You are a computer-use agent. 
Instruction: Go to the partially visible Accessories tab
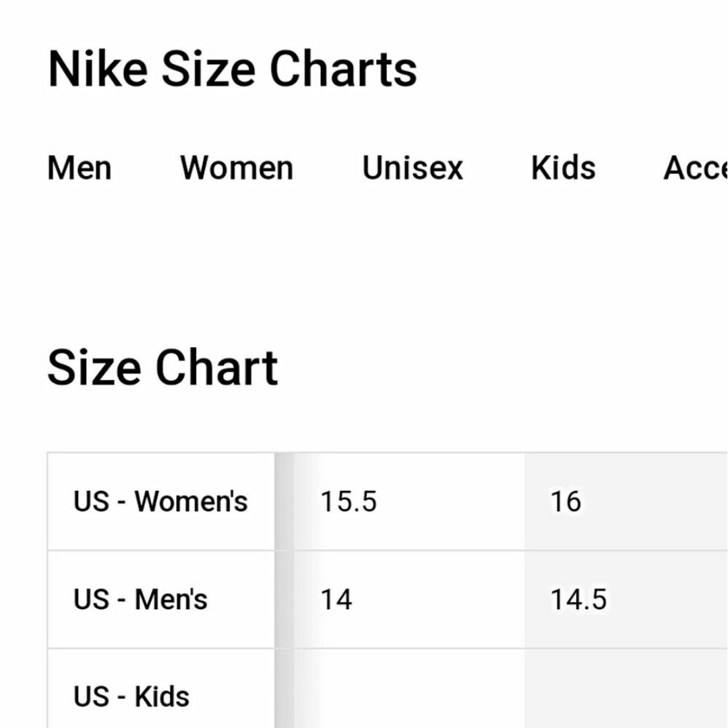click(x=696, y=168)
